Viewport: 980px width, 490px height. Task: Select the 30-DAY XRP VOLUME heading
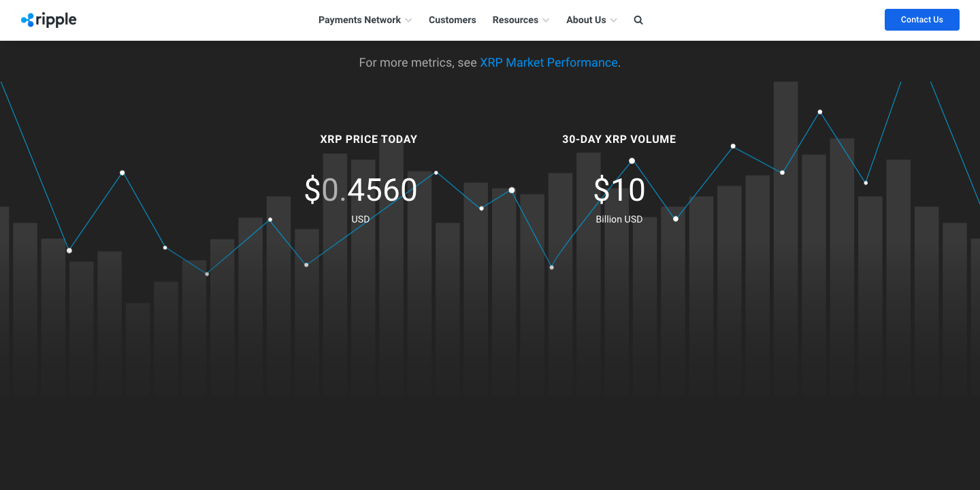pyautogui.click(x=619, y=140)
